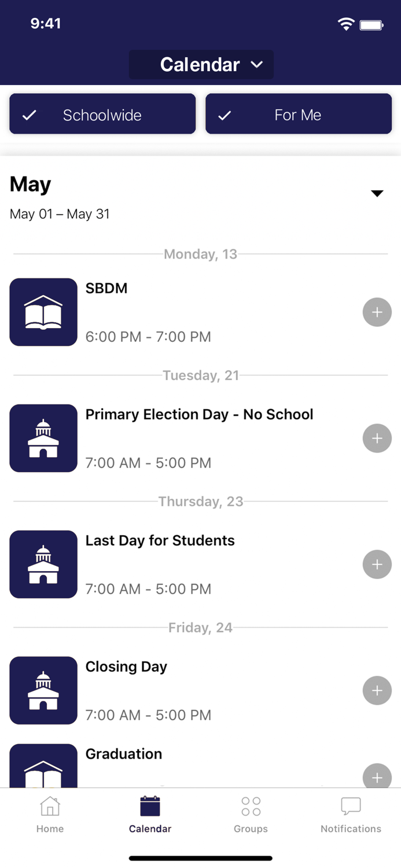Disable the Schoolwide events filter

102,114
